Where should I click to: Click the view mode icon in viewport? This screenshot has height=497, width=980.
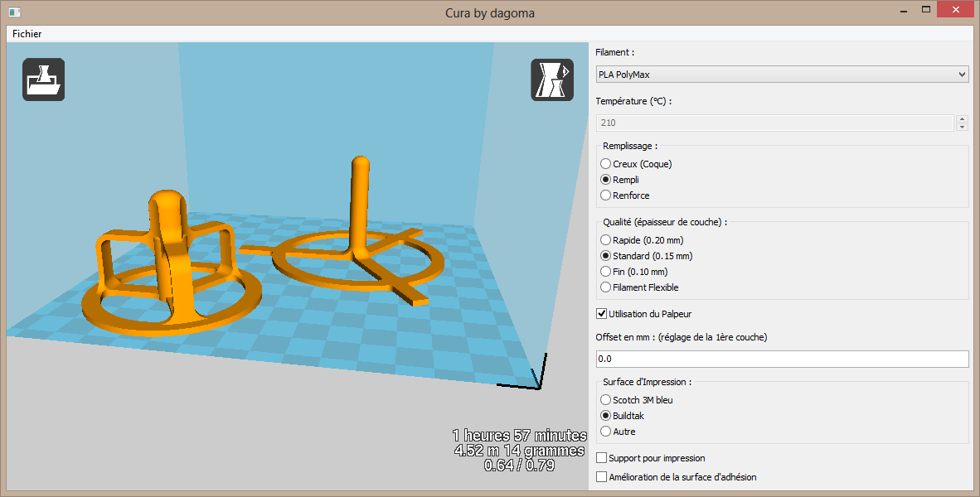[x=551, y=80]
